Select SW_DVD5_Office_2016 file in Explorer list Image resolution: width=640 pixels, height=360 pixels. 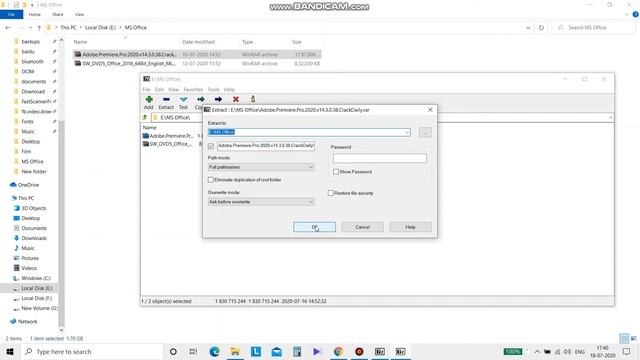coord(197,64)
